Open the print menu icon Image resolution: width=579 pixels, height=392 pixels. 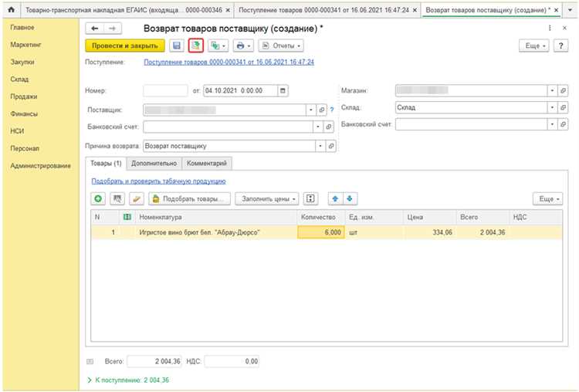(x=243, y=46)
